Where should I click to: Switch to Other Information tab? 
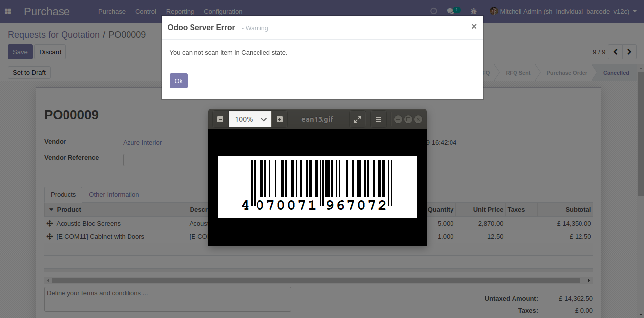(x=114, y=194)
